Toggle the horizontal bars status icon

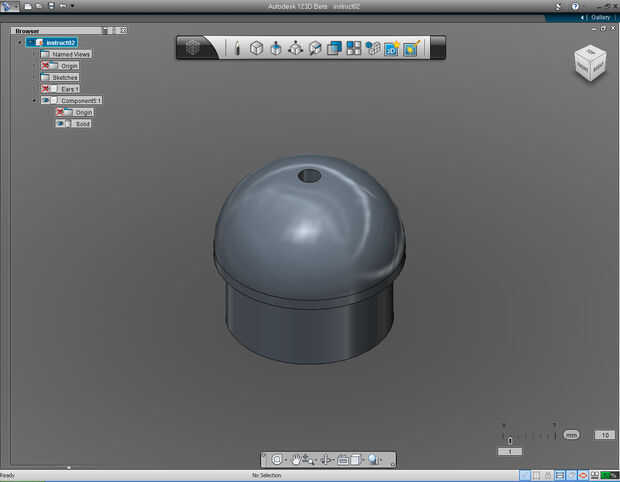pos(560,475)
